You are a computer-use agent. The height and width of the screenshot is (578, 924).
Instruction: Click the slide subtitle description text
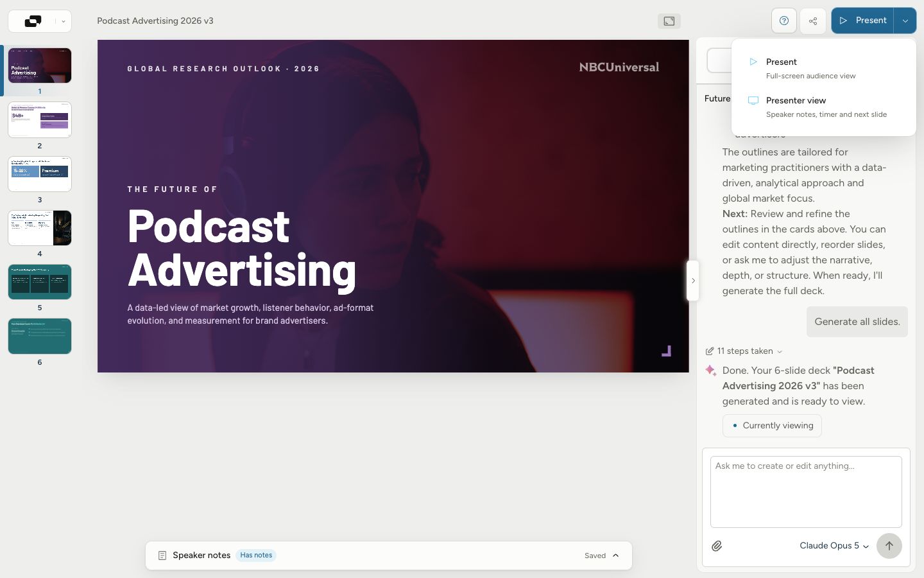[x=250, y=314]
